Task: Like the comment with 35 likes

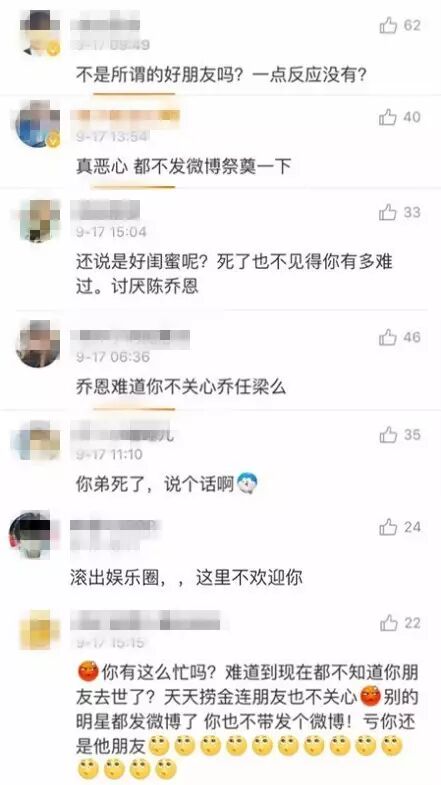Action: pyautogui.click(x=388, y=435)
